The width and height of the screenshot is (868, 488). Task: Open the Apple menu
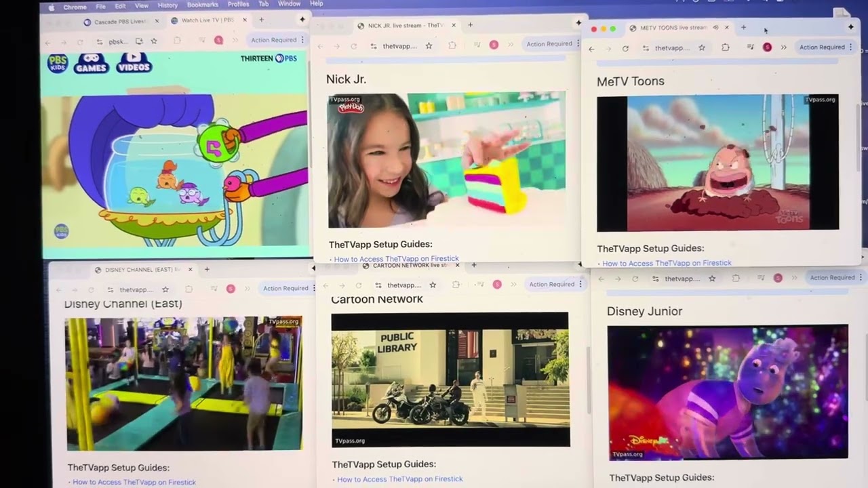pos(51,7)
